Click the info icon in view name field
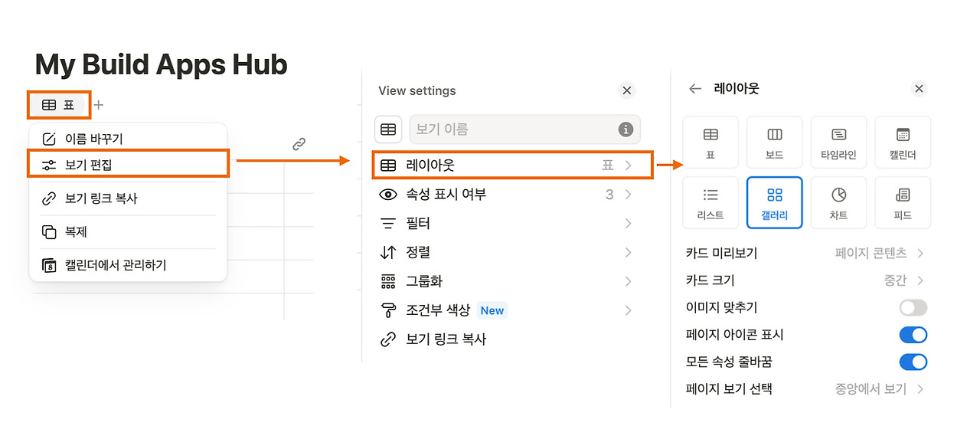Image resolution: width=980 pixels, height=439 pixels. pyautogui.click(x=626, y=129)
